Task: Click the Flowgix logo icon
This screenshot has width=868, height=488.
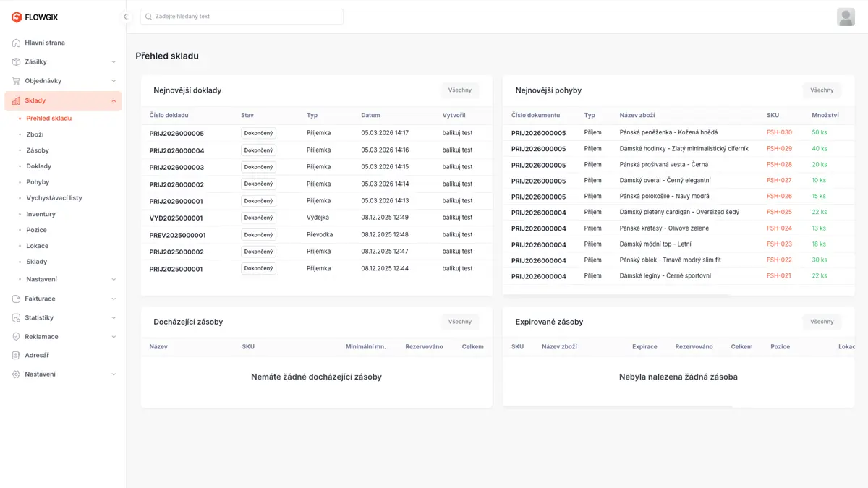Action: (16, 17)
